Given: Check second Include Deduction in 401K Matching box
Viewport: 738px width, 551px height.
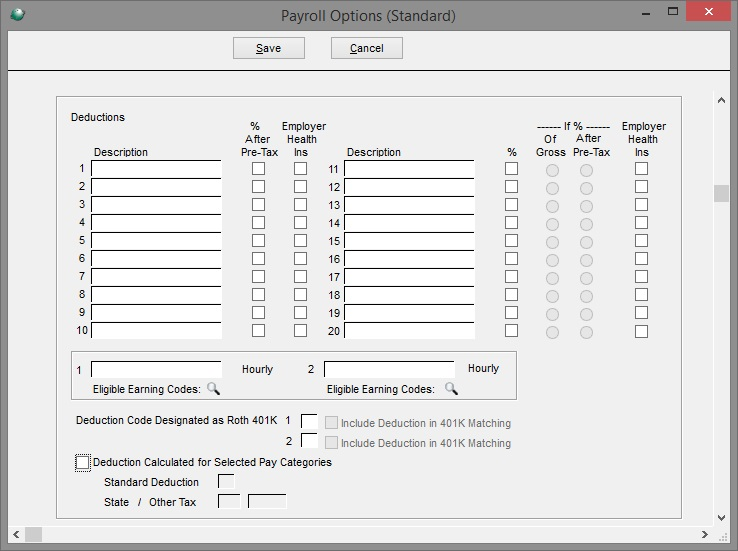Looking at the screenshot, I should (x=331, y=442).
